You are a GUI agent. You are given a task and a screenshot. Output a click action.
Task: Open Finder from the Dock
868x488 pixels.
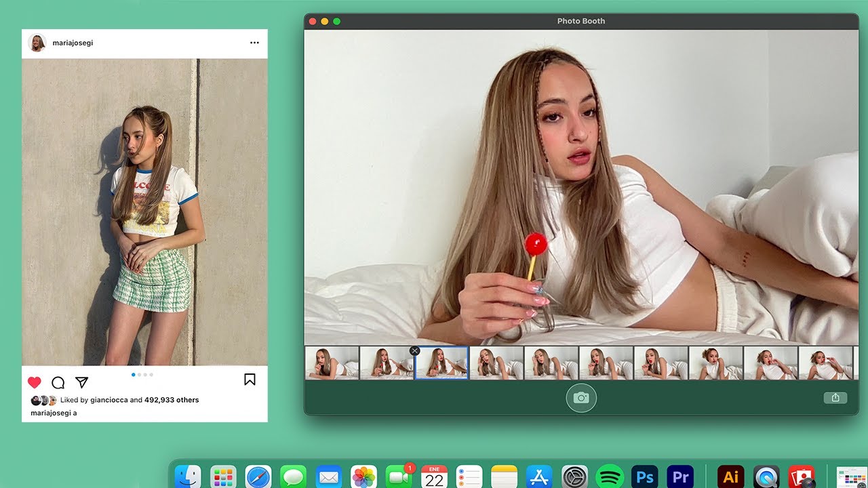click(188, 476)
